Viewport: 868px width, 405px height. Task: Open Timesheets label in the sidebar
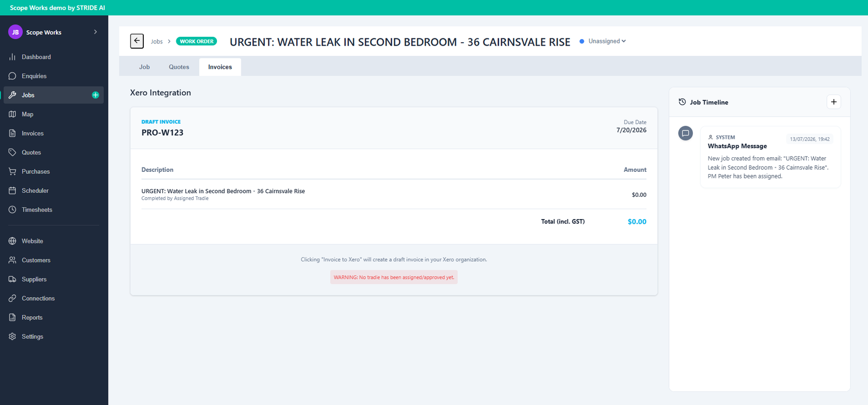[37, 210]
